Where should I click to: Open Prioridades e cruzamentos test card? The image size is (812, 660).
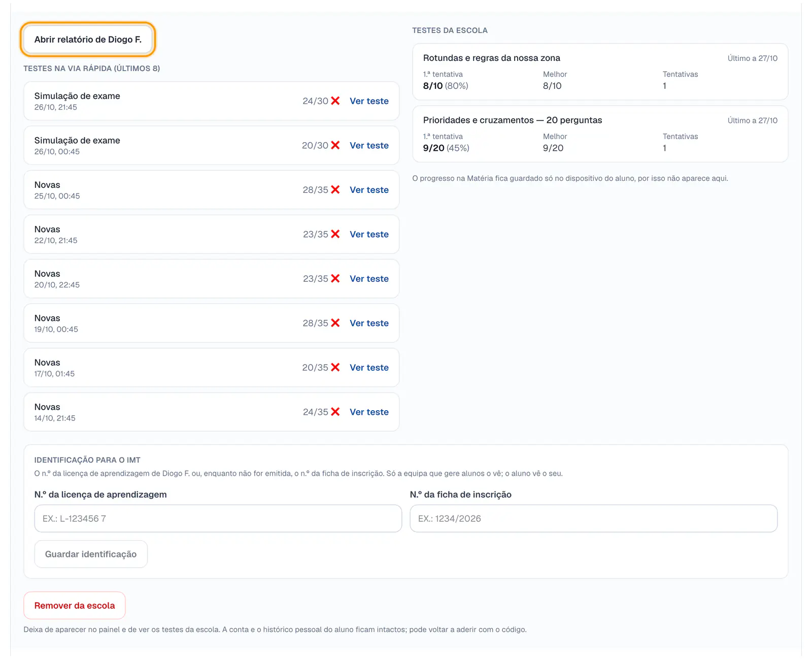[x=600, y=134]
